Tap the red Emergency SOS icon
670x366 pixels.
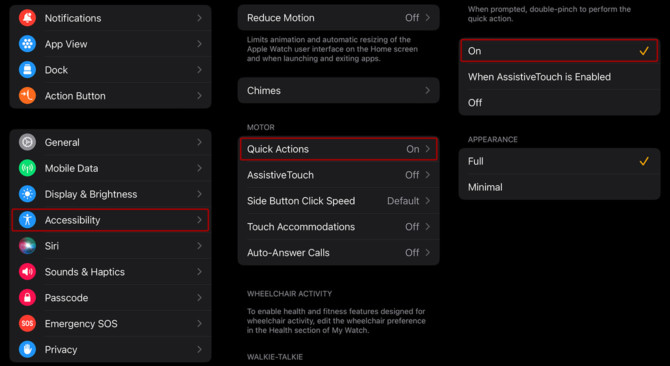(27, 323)
